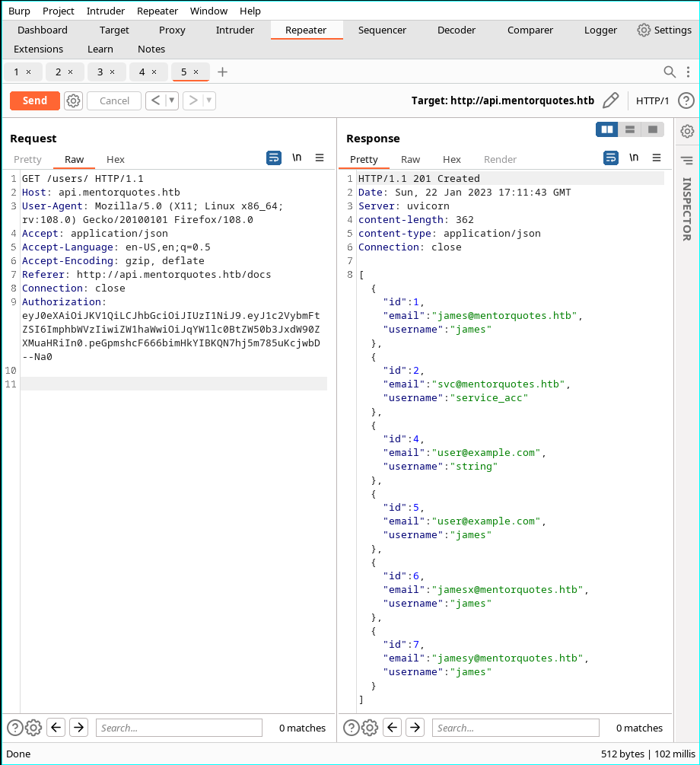Select top-bottom layout view
This screenshot has height=765, width=700.
point(630,129)
